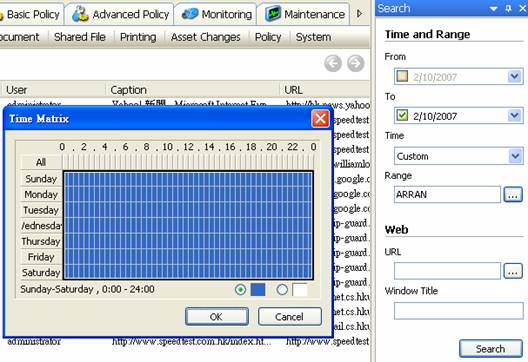Screen dimensions: 528x362
Task: Open the From date dropdown
Action: (x=515, y=76)
